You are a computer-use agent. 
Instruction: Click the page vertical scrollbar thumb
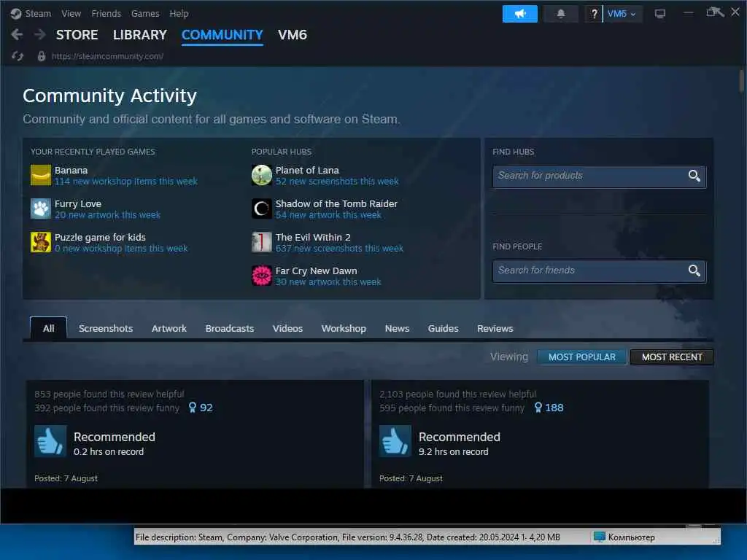[741, 81]
